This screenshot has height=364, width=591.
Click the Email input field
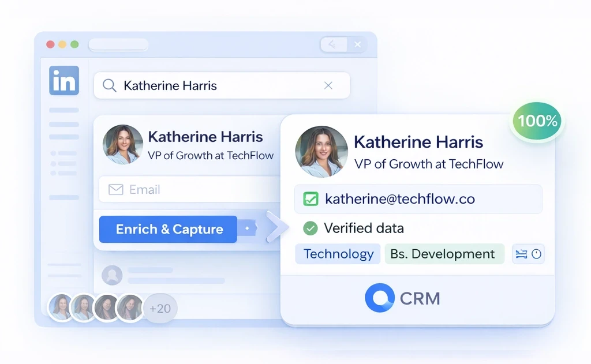[x=190, y=189]
